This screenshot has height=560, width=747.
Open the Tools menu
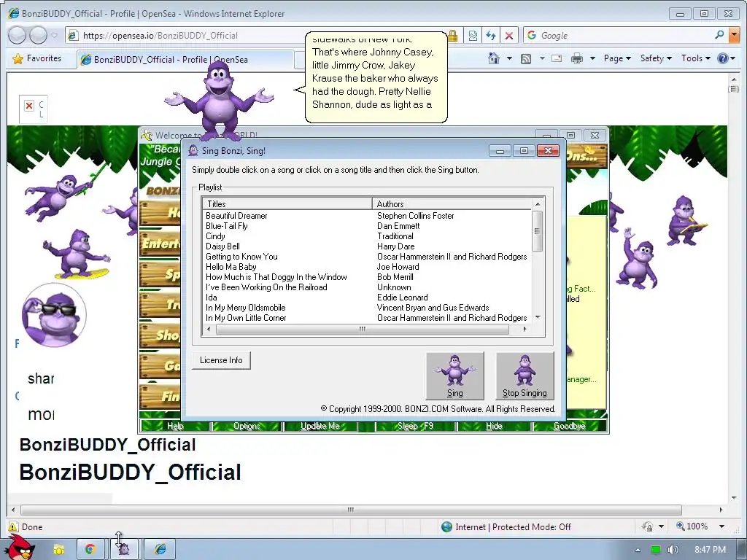point(695,58)
